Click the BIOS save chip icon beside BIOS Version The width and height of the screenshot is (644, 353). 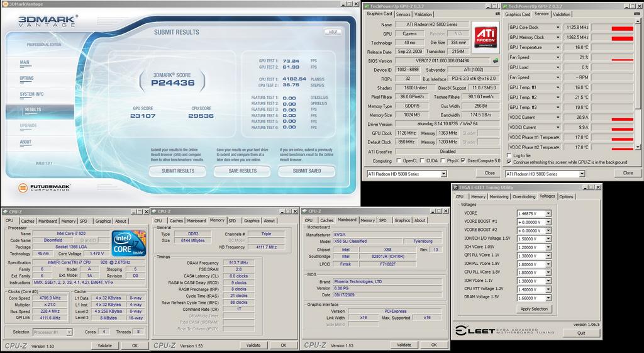tap(496, 60)
